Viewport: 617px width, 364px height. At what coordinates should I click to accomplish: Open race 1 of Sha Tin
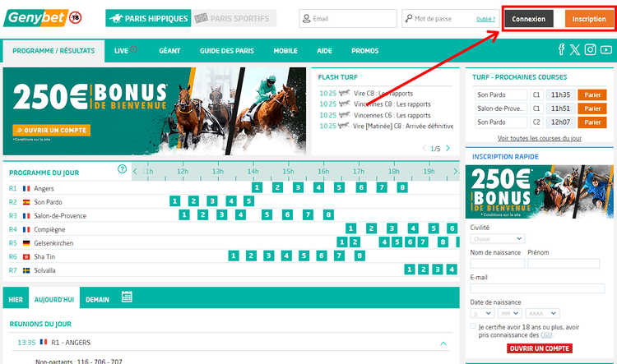(x=234, y=256)
